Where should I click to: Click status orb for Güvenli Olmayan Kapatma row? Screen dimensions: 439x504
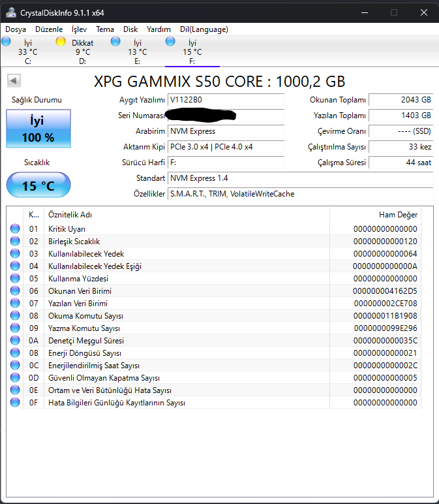pyautogui.click(x=15, y=377)
